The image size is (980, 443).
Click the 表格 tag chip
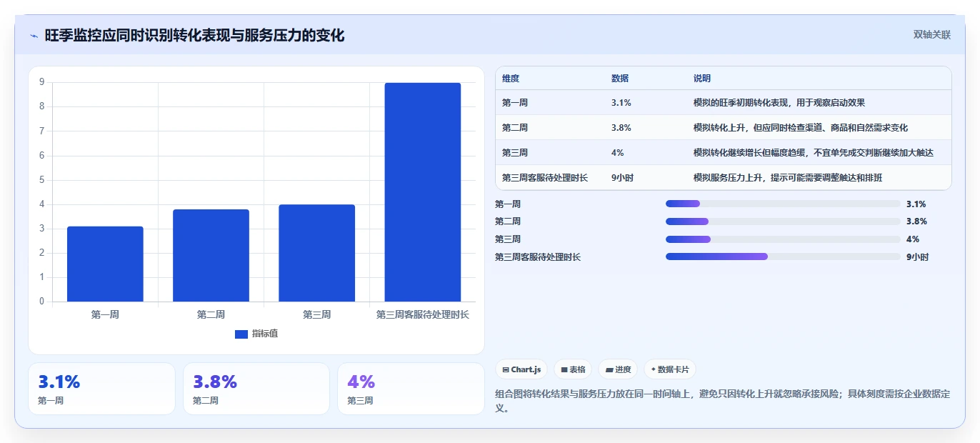coord(573,369)
